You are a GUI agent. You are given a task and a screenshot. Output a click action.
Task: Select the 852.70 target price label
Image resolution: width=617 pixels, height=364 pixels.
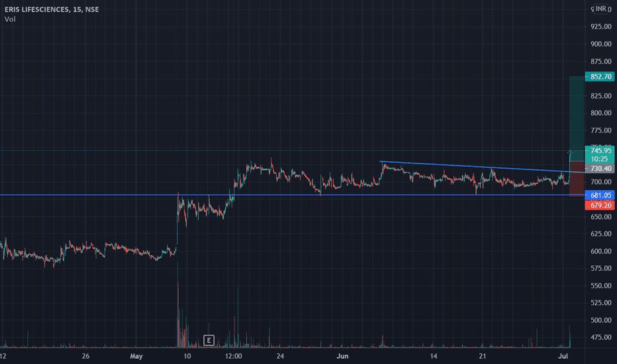pos(600,76)
